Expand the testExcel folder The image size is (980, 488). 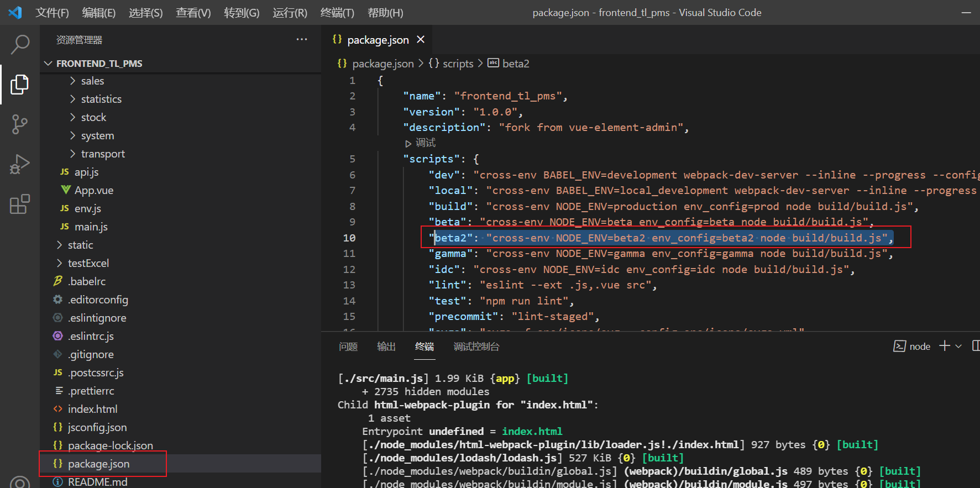[88, 263]
